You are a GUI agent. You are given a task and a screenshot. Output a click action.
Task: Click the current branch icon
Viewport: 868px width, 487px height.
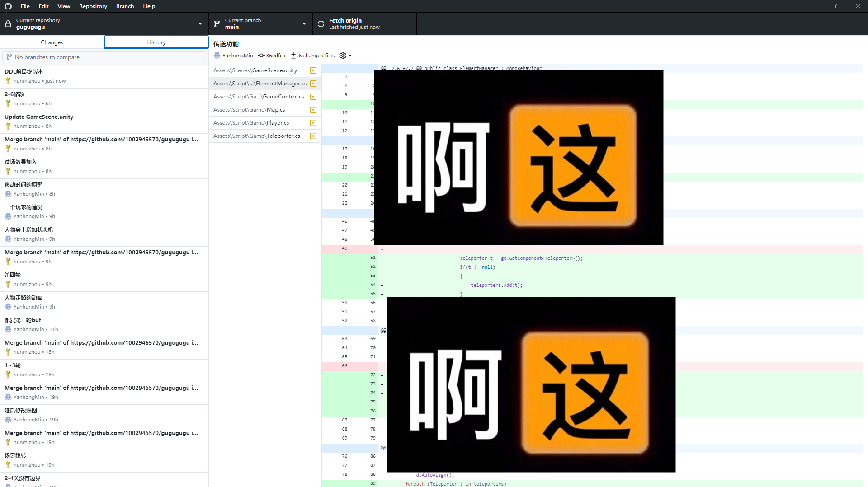tap(217, 24)
